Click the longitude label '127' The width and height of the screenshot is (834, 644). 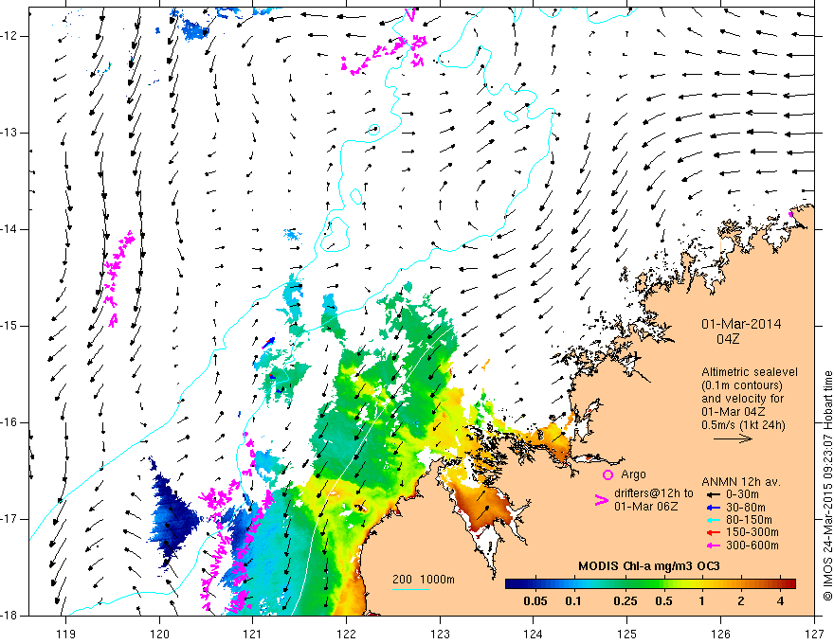pyautogui.click(x=814, y=634)
